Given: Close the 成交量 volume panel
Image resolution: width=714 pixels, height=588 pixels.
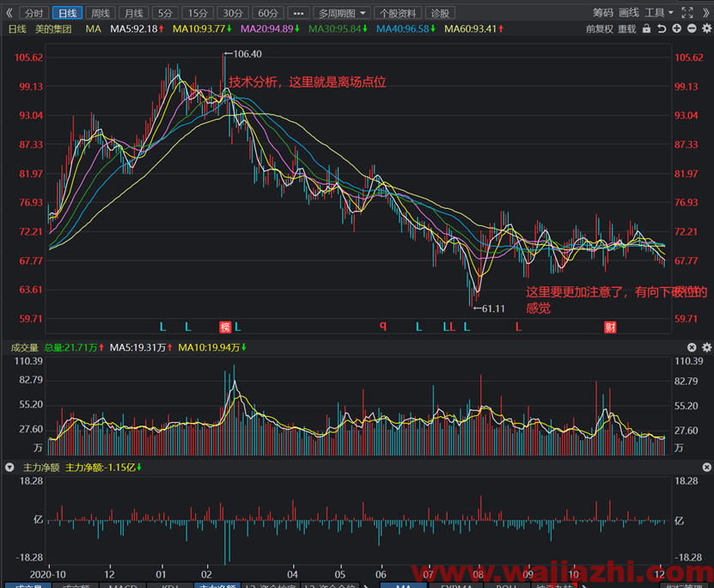Looking at the screenshot, I should pos(692,347).
